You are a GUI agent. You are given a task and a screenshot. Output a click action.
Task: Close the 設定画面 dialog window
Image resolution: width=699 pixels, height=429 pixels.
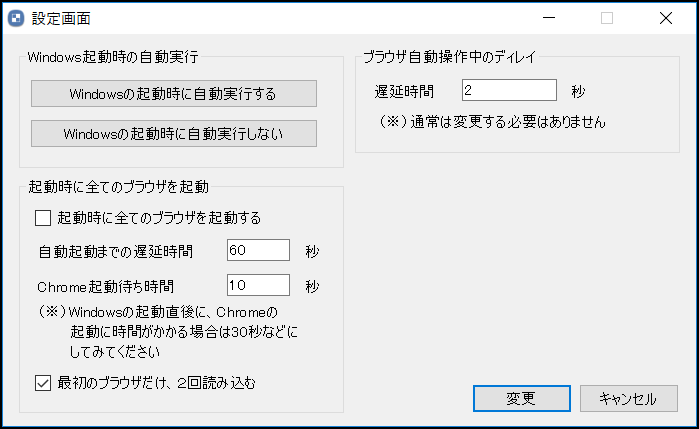click(x=665, y=18)
